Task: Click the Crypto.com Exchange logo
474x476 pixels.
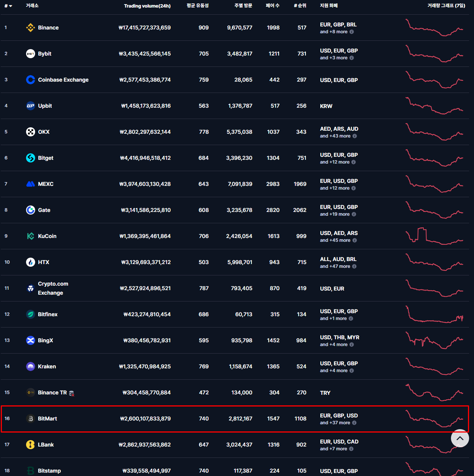Action: pos(31,288)
